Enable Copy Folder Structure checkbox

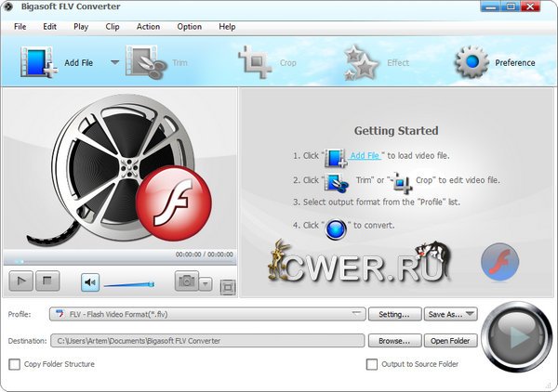point(14,364)
